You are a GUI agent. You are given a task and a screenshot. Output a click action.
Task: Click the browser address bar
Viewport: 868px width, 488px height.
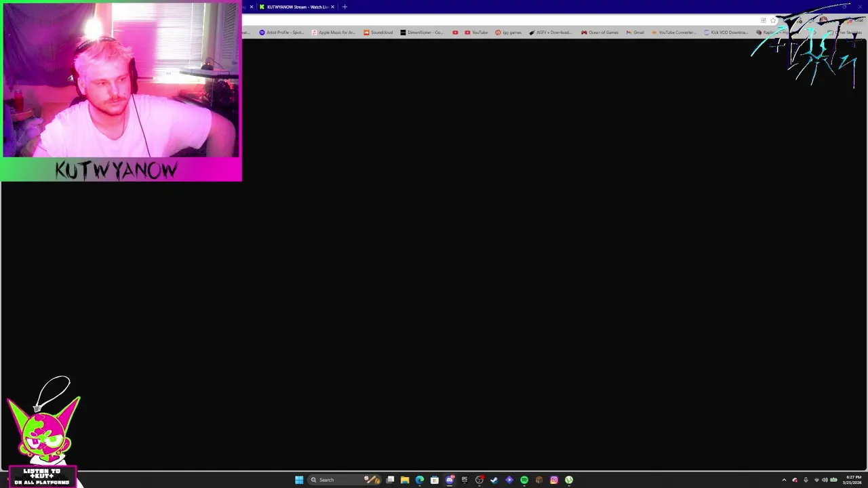[498, 20]
